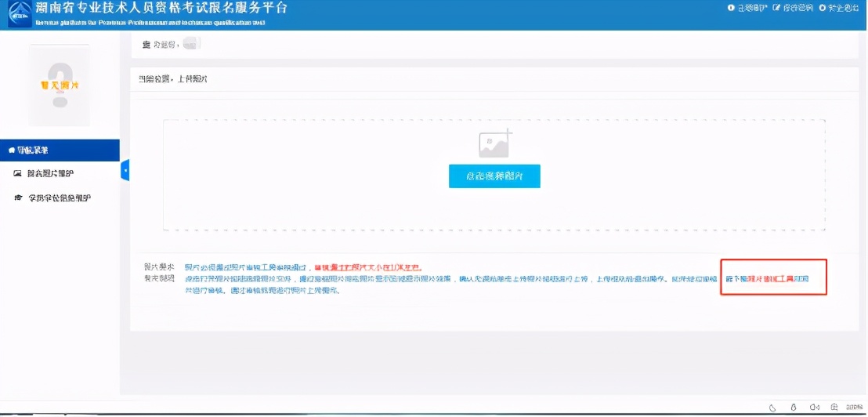Viewport: 868px width, 417px height.
Task: Select the highlighted navigation menu item with home icon
Action: pos(60,150)
